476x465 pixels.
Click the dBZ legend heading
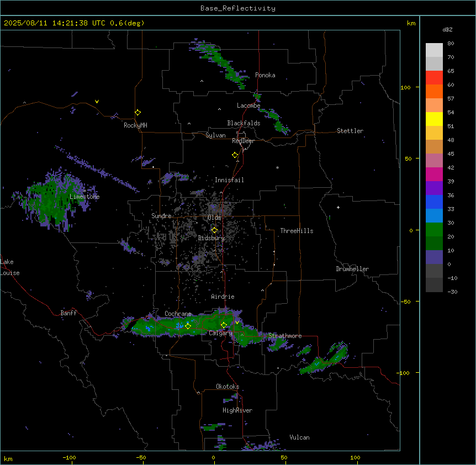click(447, 29)
